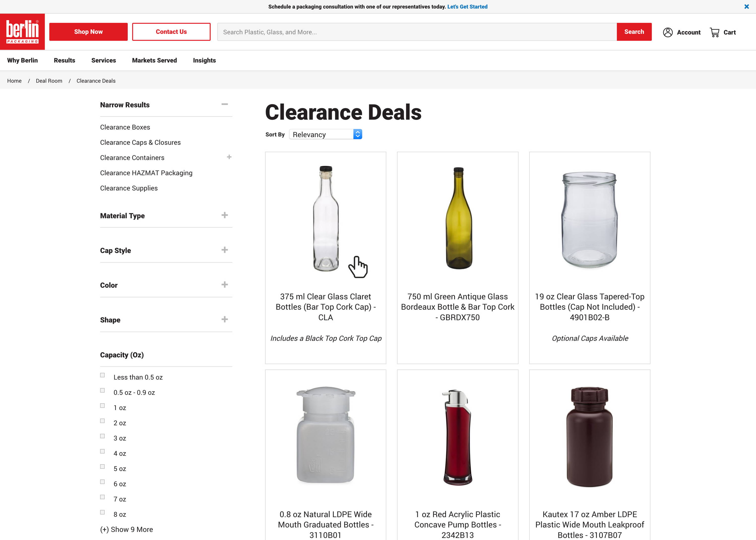The width and height of the screenshot is (756, 540).
Task: Open Clearance Supplies category
Action: click(129, 188)
